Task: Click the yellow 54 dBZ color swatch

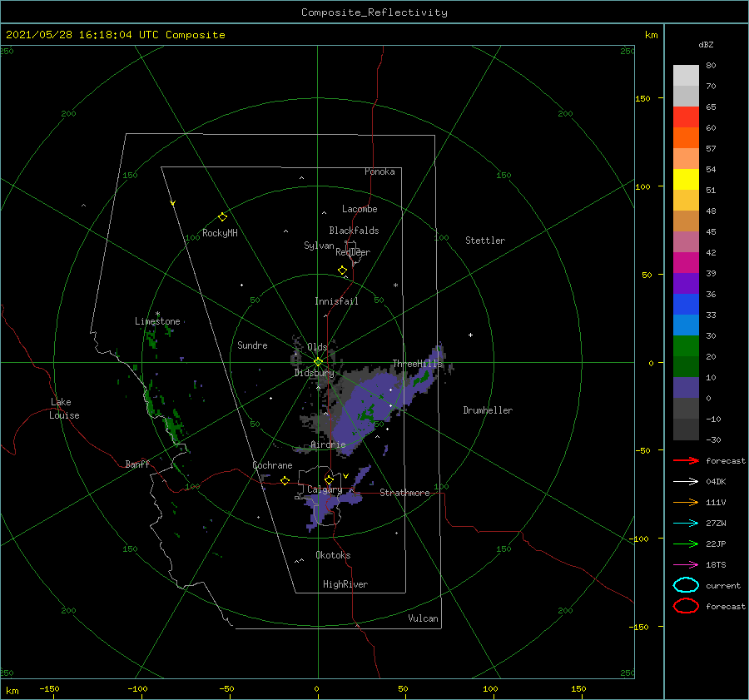Action: pyautogui.click(x=686, y=179)
